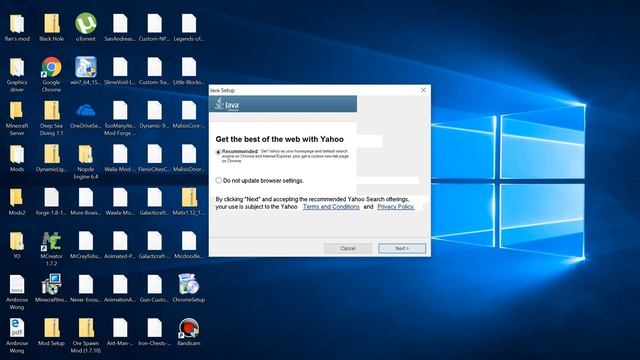Screen dimensions: 640x360
Task: Select the MrCrayfish file icon
Action: [85, 245]
